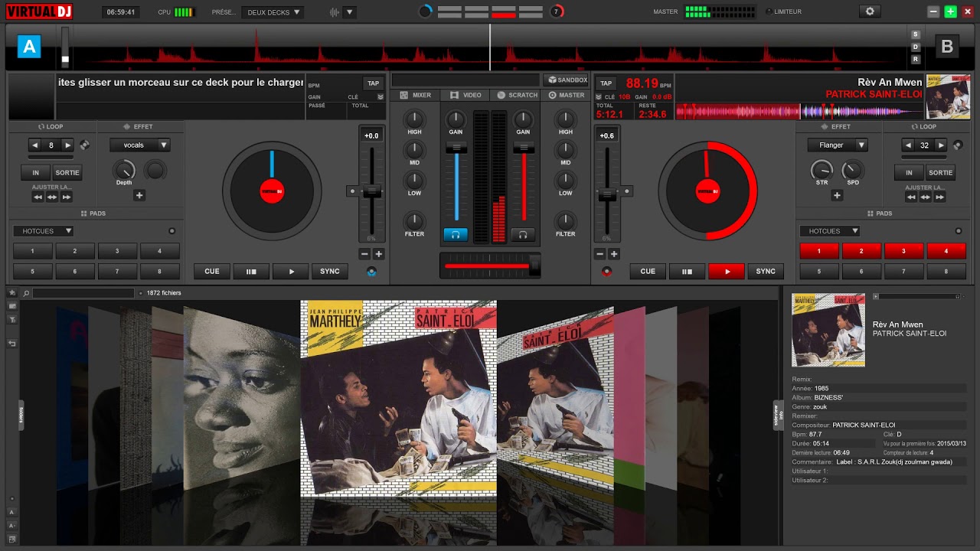Halve deck A loop size with left arrow
This screenshot has width=980, height=551.
(35, 145)
